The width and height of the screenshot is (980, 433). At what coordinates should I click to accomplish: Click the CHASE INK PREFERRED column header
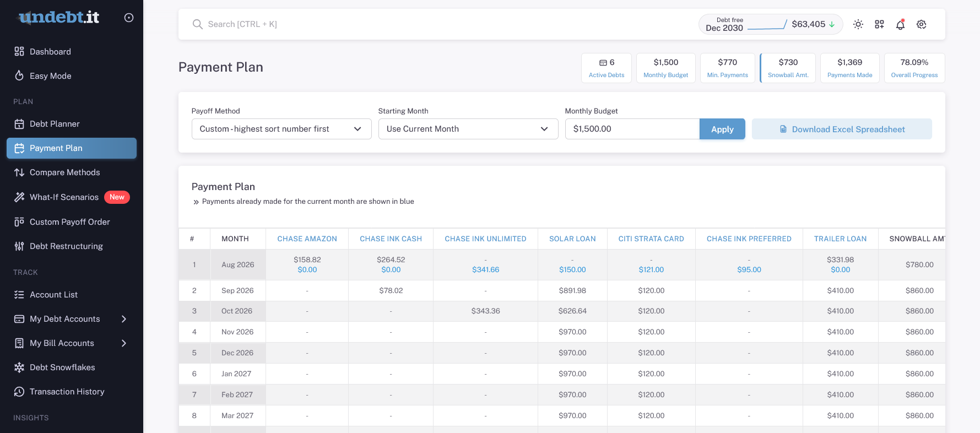click(749, 239)
